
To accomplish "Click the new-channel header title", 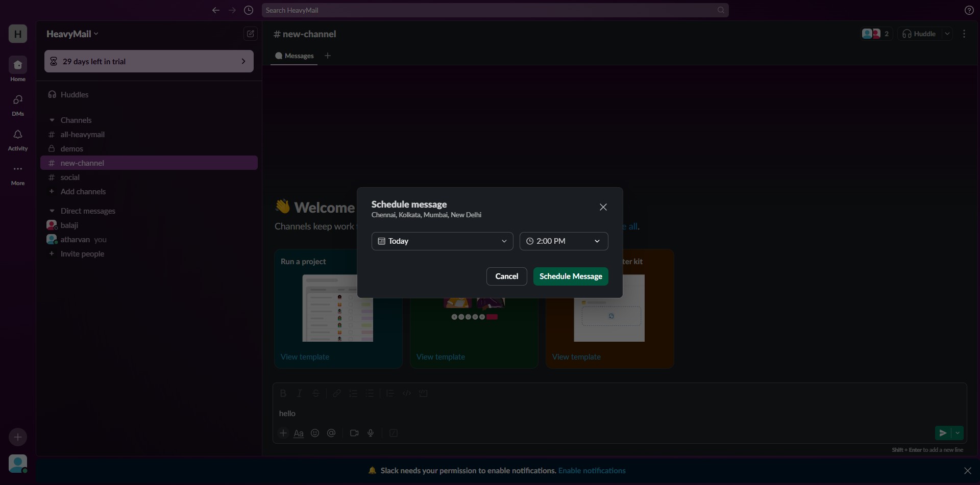I will [305, 34].
